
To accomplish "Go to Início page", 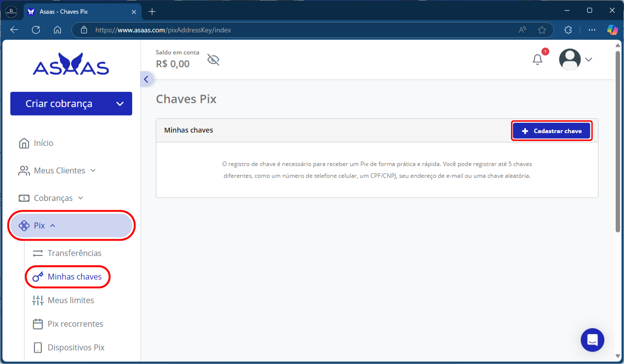I will click(43, 143).
